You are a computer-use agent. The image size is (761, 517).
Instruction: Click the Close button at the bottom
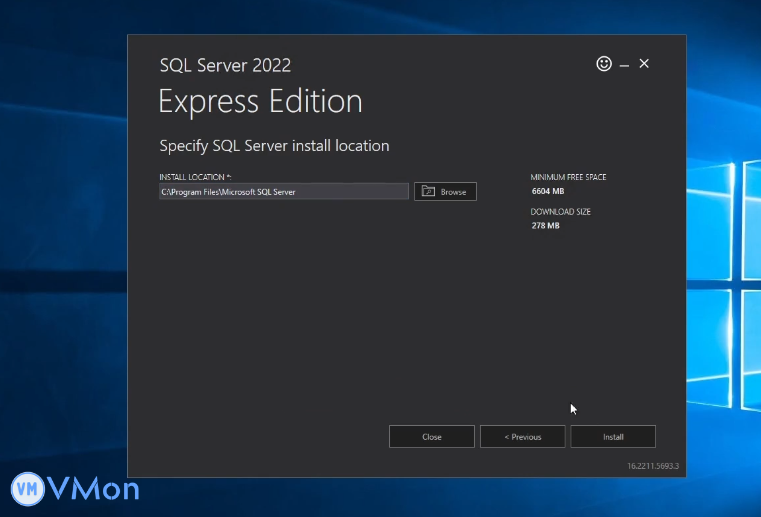(431, 436)
